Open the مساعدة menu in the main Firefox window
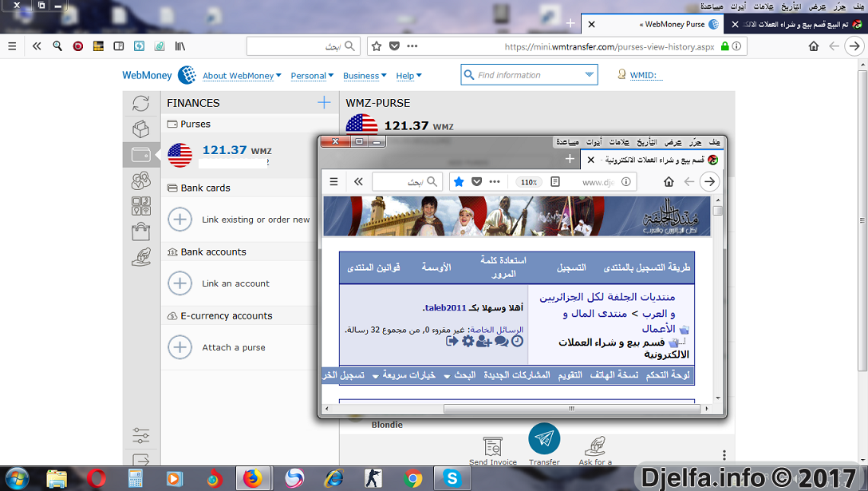 (x=712, y=6)
